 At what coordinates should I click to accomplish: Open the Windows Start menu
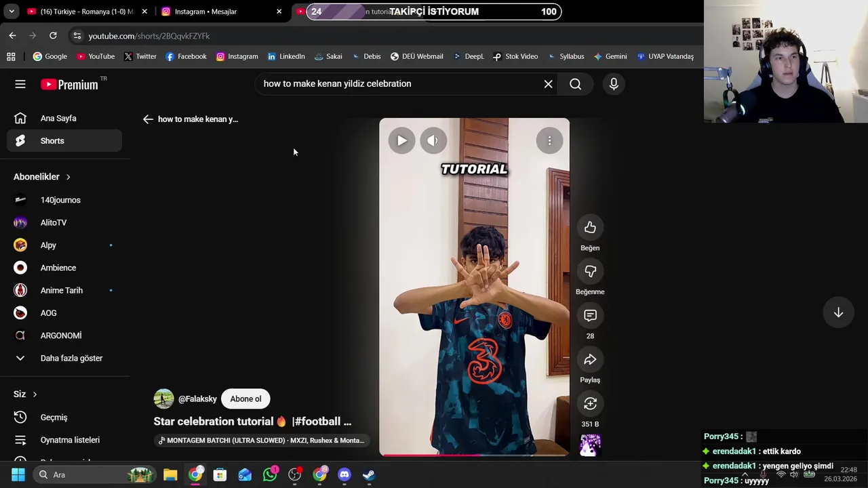click(x=18, y=475)
